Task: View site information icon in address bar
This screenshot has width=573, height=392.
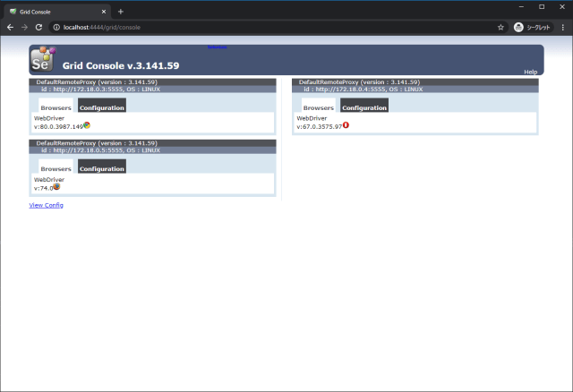Action: point(56,28)
